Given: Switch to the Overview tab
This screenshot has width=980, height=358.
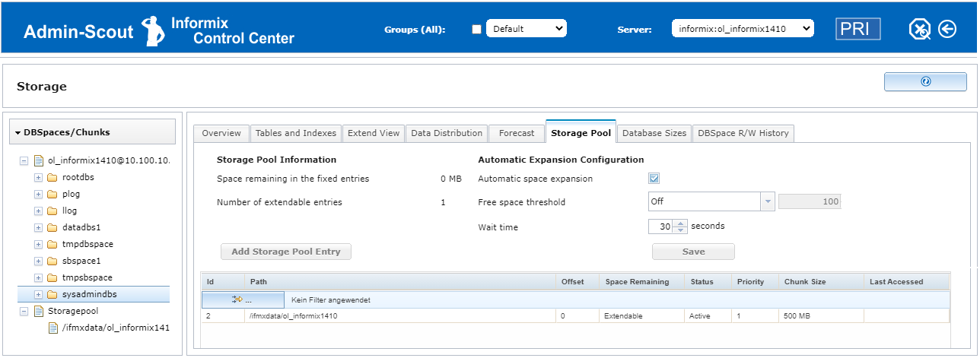Looking at the screenshot, I should 221,133.
